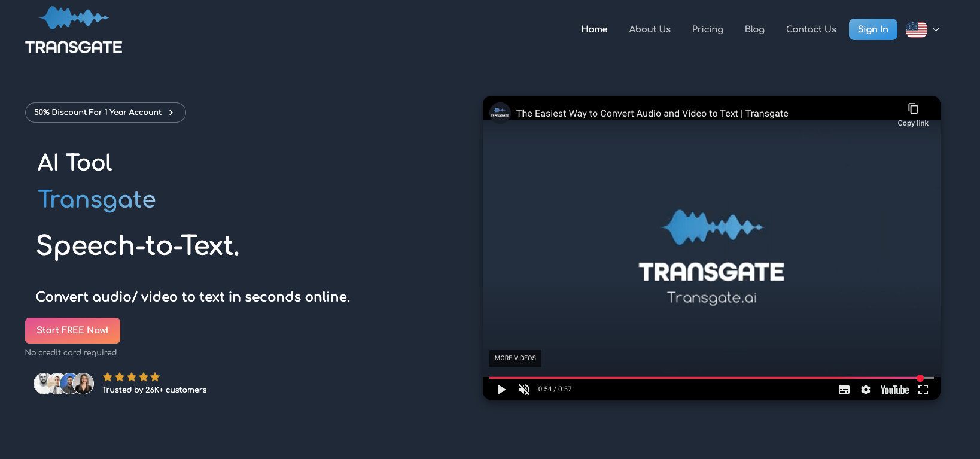Viewport: 980px width, 459px height.
Task: Click the No credit card required text
Action: click(x=71, y=352)
